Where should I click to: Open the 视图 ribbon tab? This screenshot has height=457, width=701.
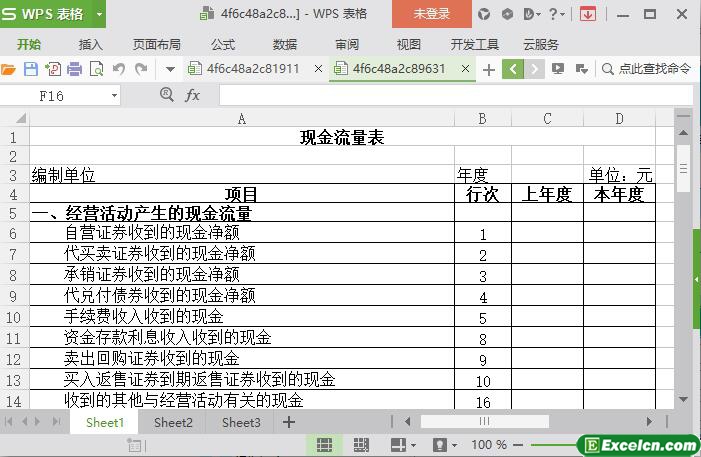click(409, 44)
